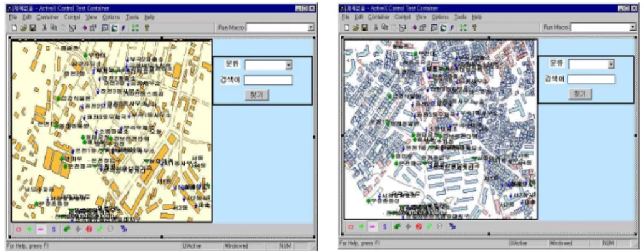Click the blue S map tool in right window

tap(385, 227)
